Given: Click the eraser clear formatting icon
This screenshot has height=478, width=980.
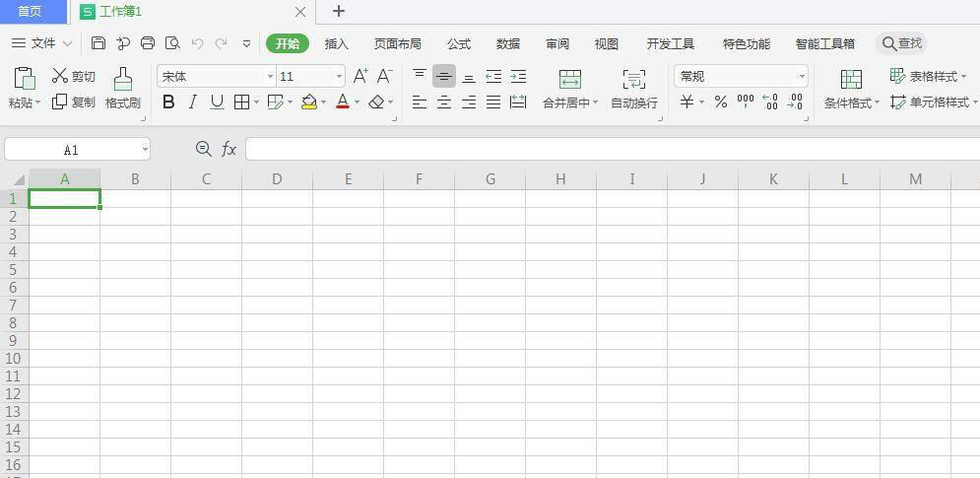Looking at the screenshot, I should [x=376, y=102].
